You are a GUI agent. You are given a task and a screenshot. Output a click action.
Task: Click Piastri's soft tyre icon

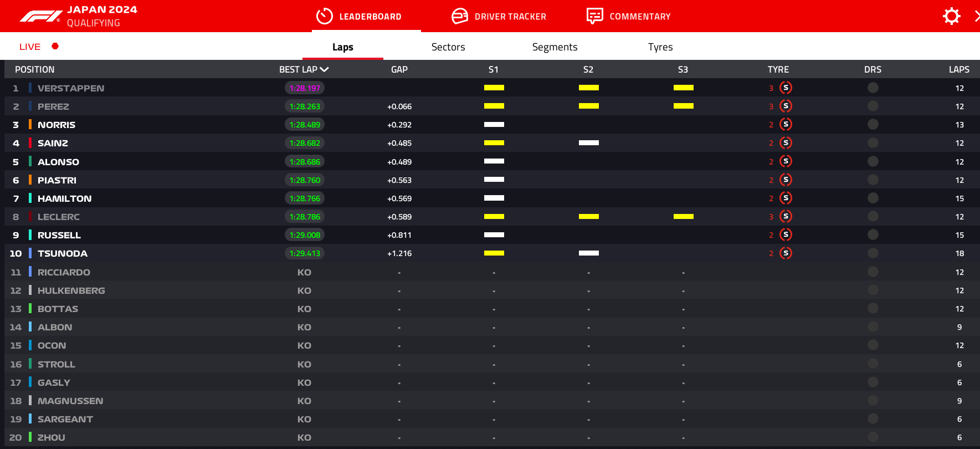[786, 180]
